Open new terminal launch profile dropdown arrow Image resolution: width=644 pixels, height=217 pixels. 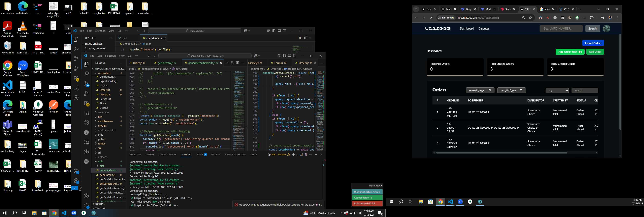pos(297,155)
